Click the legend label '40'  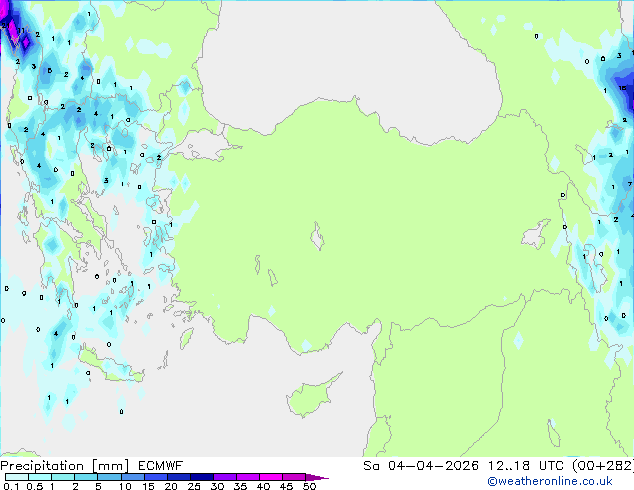(263, 486)
